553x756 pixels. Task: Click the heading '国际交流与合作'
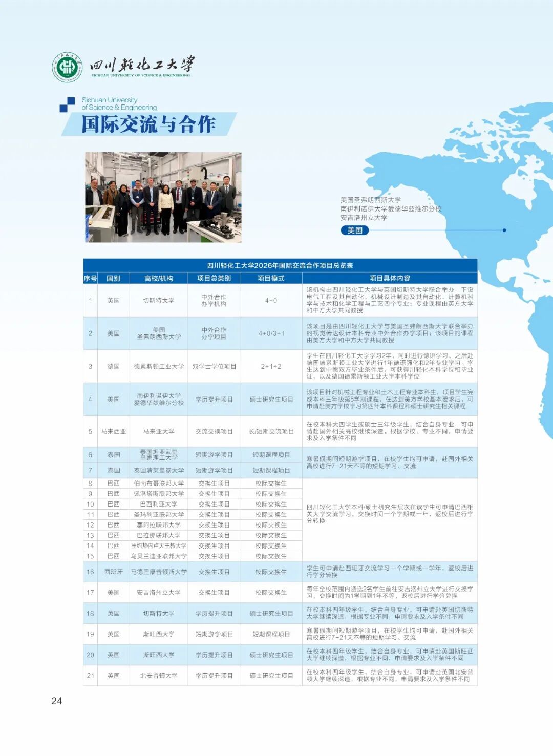148,124
